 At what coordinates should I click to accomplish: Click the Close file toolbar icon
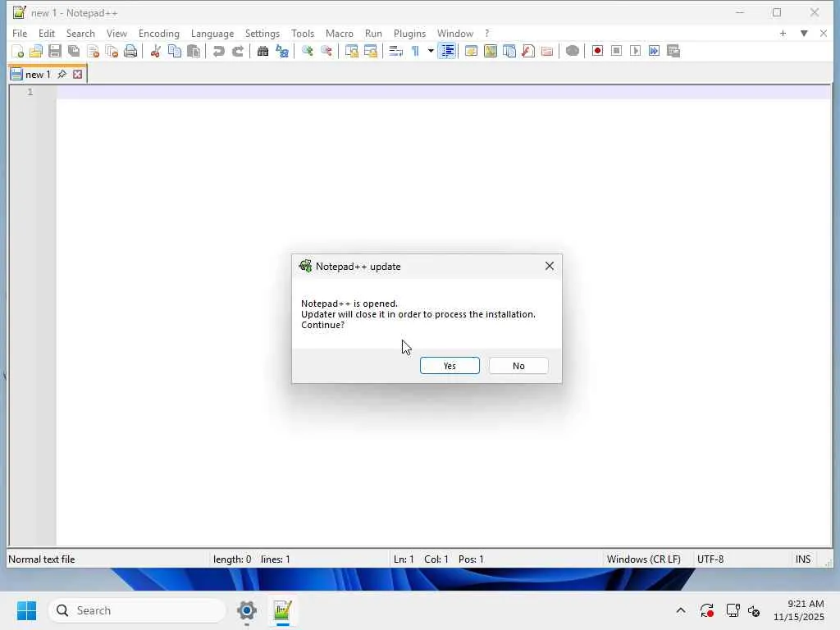click(94, 52)
